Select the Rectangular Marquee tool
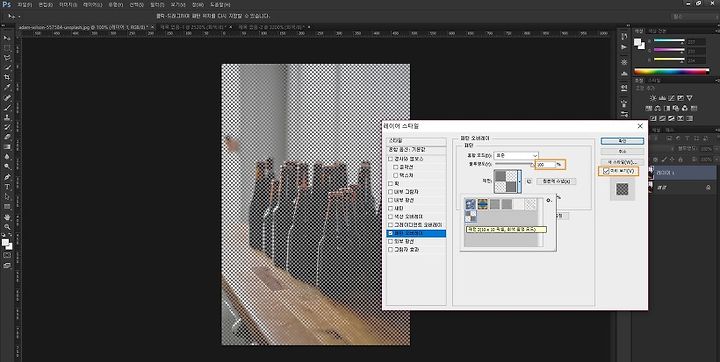 [x=7, y=48]
